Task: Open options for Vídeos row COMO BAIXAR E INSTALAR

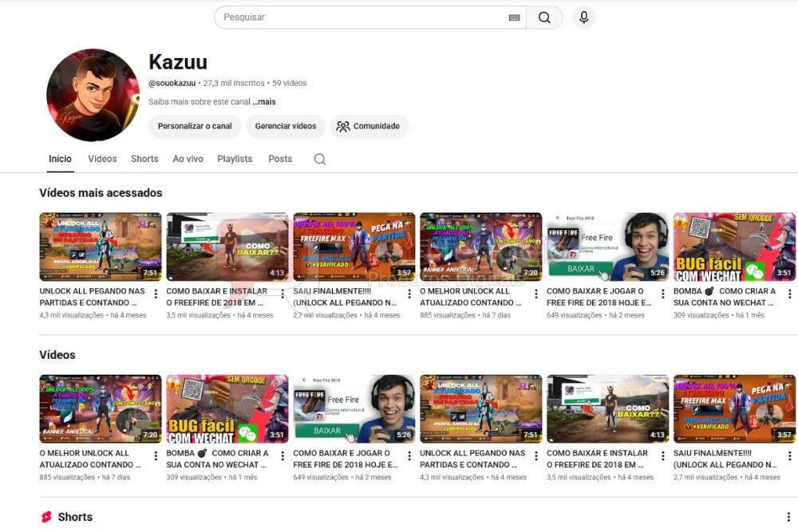Action: (662, 455)
